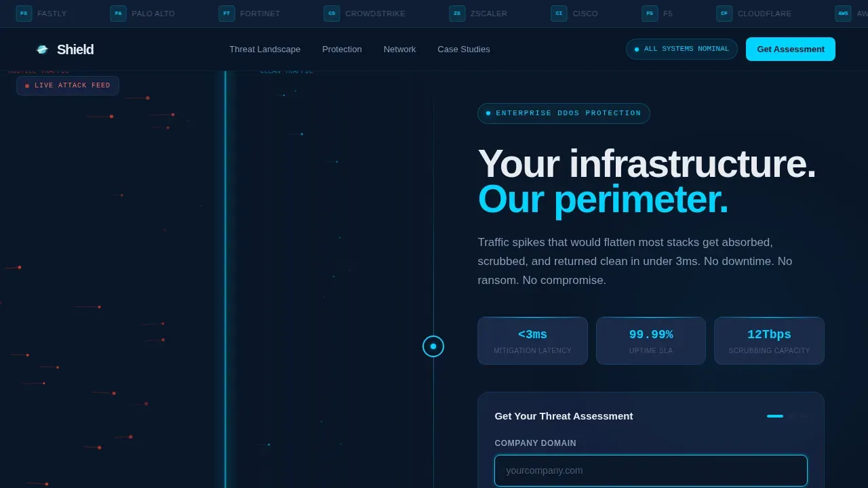868x488 pixels.
Task: Click the 12Tbps Scrubbing Capacity stat card
Action: pyautogui.click(x=769, y=341)
